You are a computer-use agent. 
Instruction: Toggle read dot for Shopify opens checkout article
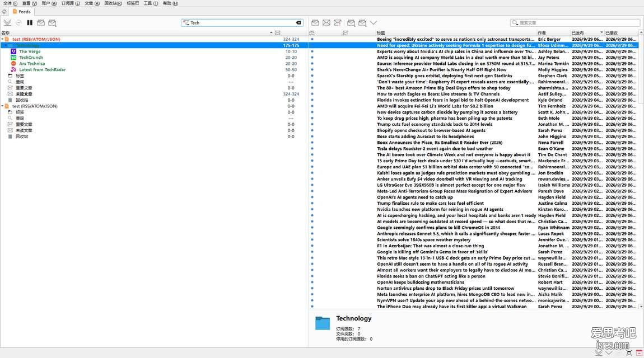[x=312, y=130]
